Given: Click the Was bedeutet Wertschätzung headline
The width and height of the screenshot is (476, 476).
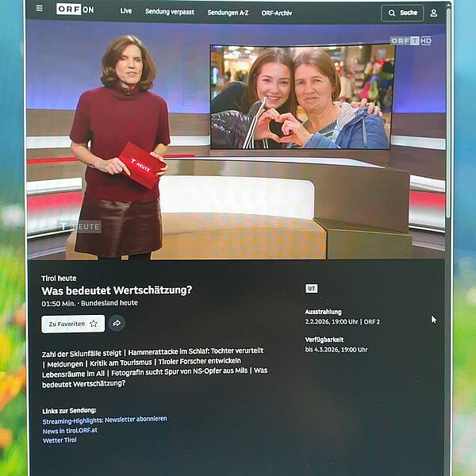Looking at the screenshot, I should coord(117,290).
